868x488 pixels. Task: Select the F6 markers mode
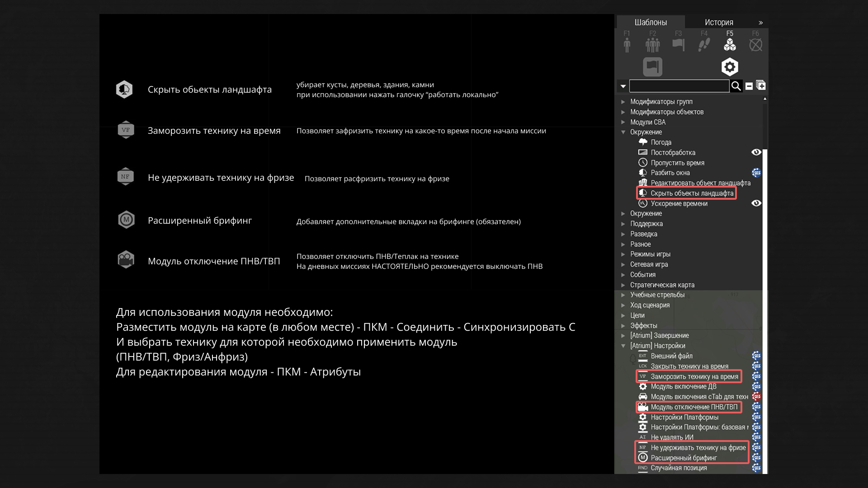coord(755,42)
